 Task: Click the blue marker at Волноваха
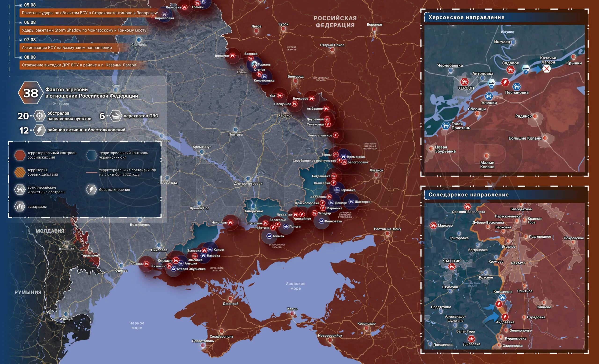click(322, 221)
